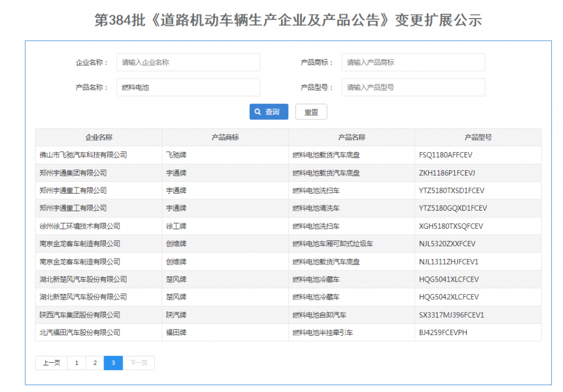Select product name 燃料电池自卸汽车
Image resolution: width=563 pixels, height=392 pixels.
coord(319,315)
